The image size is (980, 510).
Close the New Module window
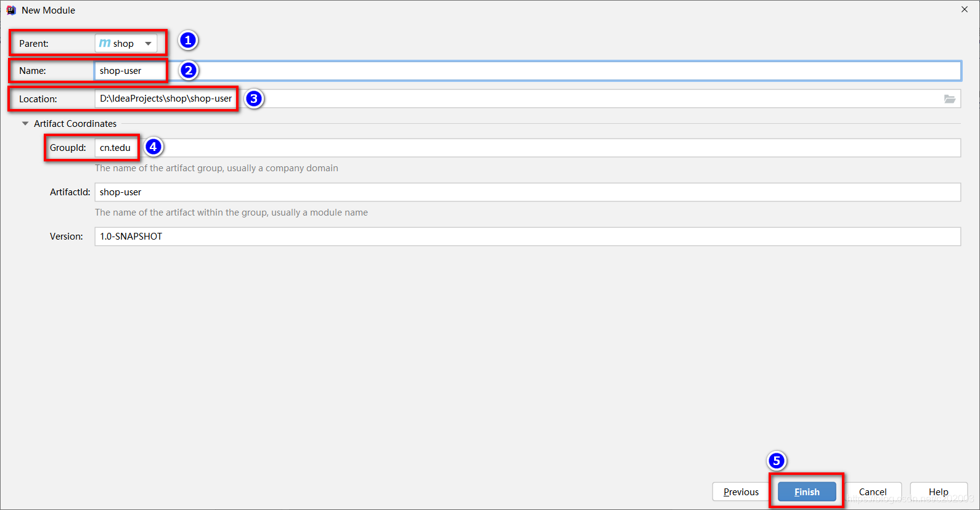[x=965, y=9]
